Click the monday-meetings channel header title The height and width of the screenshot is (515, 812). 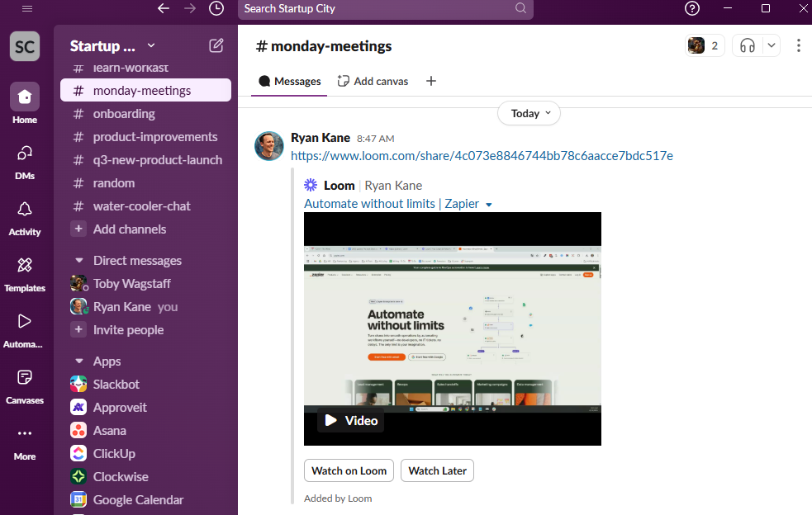tap(324, 46)
